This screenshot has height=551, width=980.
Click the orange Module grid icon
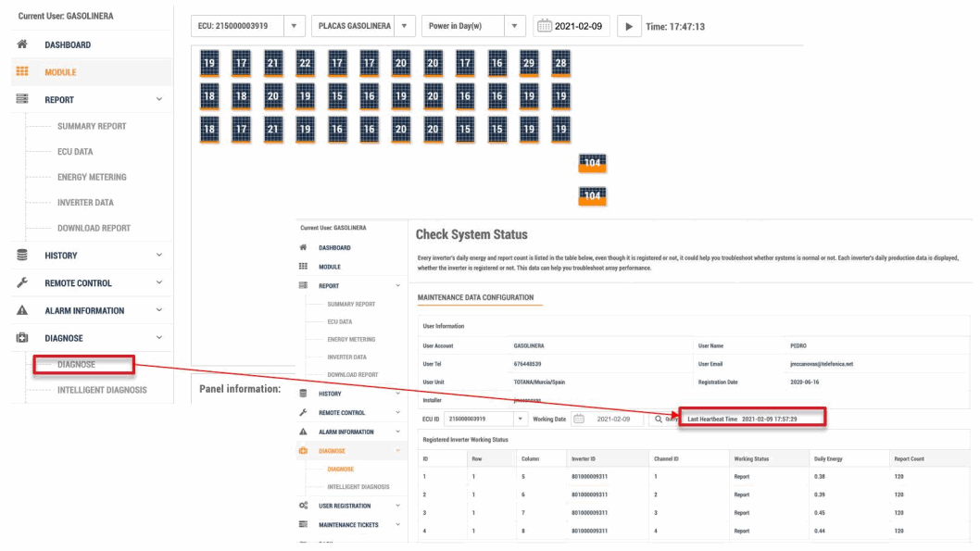point(22,72)
